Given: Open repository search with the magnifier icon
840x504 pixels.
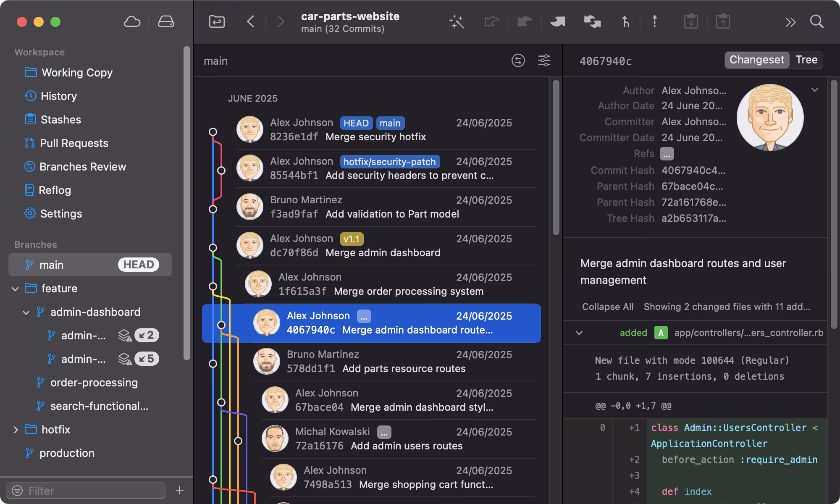Looking at the screenshot, I should coord(816,22).
